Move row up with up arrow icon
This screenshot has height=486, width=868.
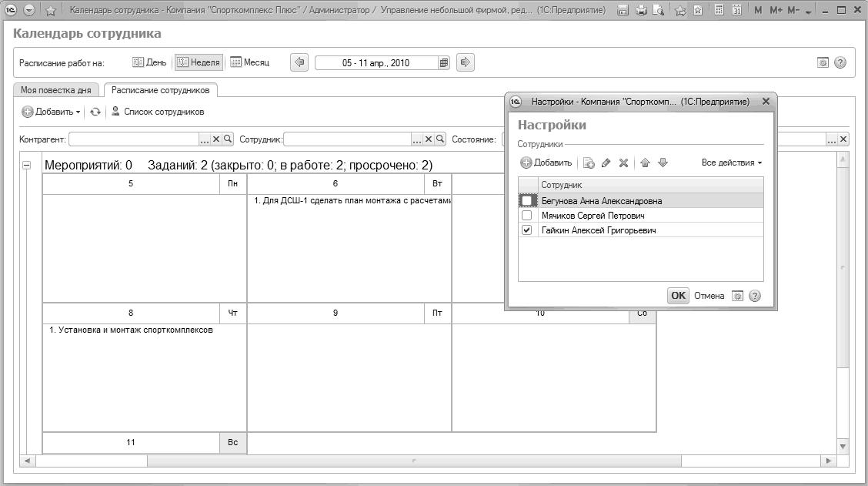click(x=645, y=163)
